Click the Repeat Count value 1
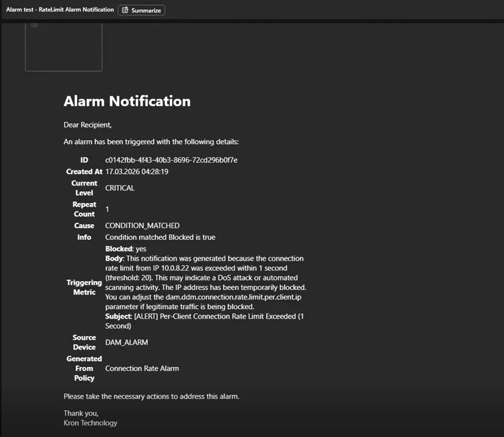Image resolution: width=504 pixels, height=437 pixels. coord(107,209)
